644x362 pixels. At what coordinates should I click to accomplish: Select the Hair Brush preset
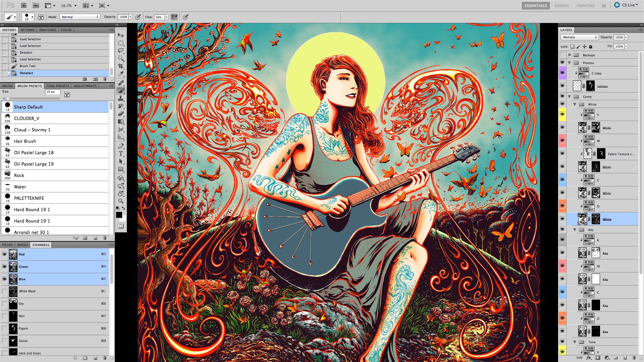coord(25,141)
